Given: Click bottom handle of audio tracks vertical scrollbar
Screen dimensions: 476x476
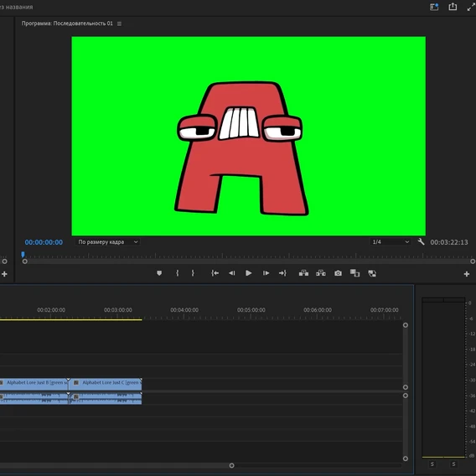Looking at the screenshot, I should [x=406, y=458].
